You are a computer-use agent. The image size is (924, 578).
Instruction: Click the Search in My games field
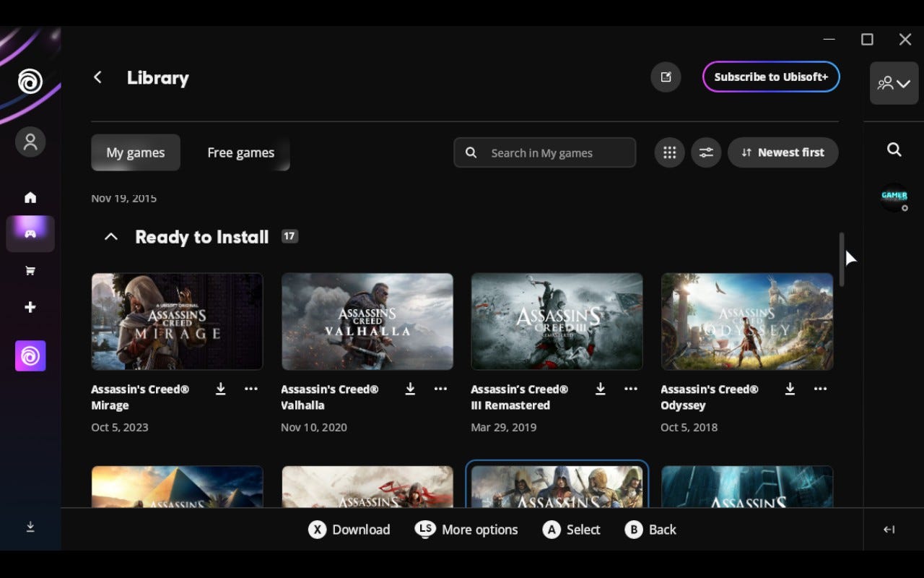click(545, 152)
